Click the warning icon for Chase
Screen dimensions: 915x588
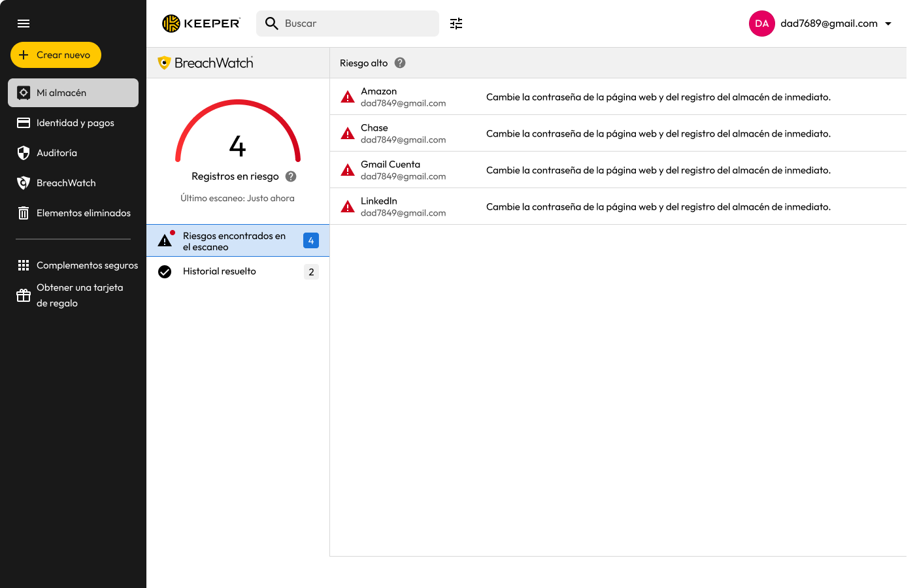(x=348, y=134)
